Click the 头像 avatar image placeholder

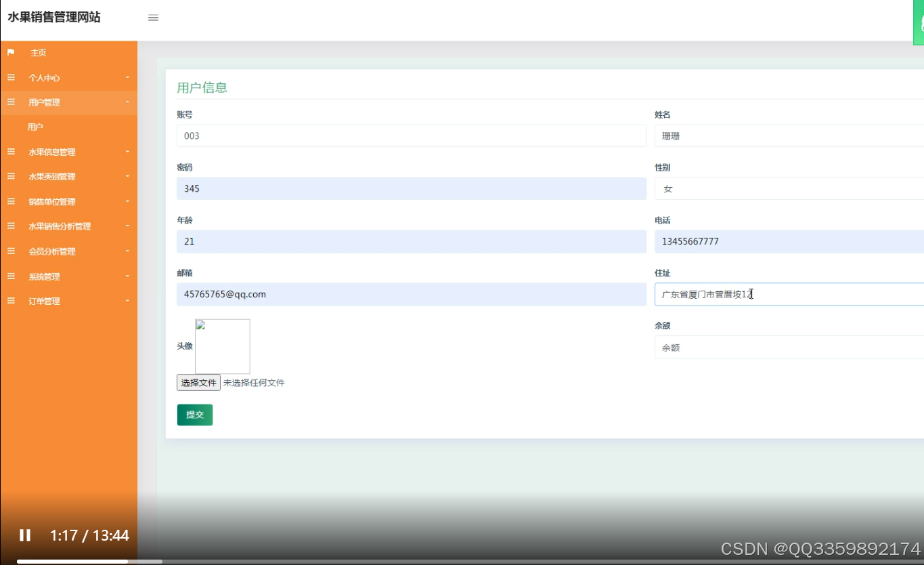point(223,346)
